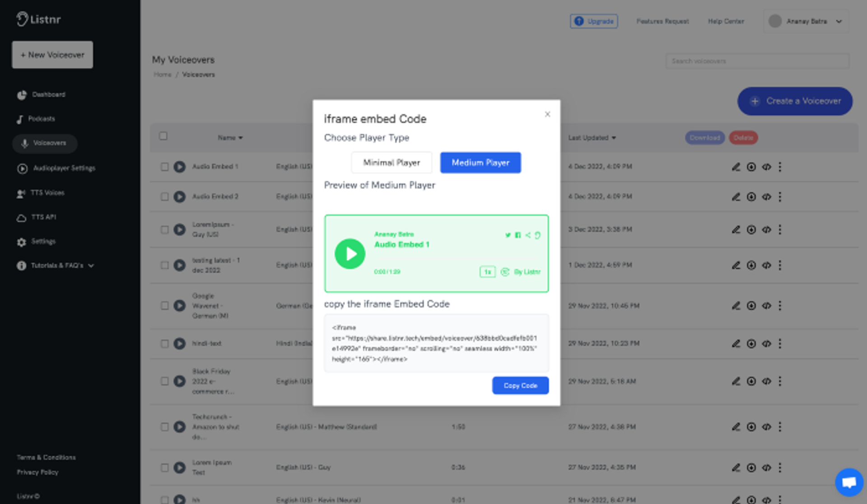Click download icon for hindi-text row
867x504 pixels.
(751, 344)
